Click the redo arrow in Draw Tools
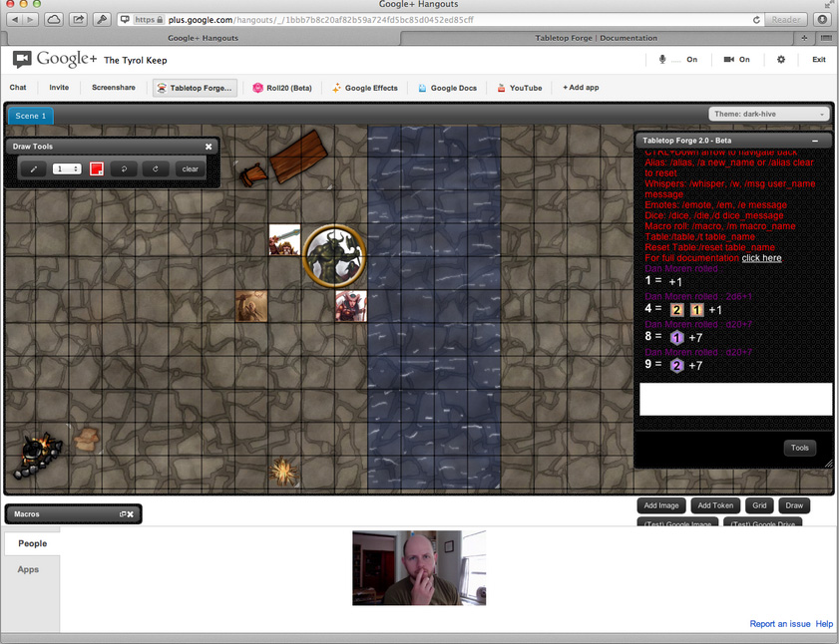839x644 pixels. click(156, 169)
